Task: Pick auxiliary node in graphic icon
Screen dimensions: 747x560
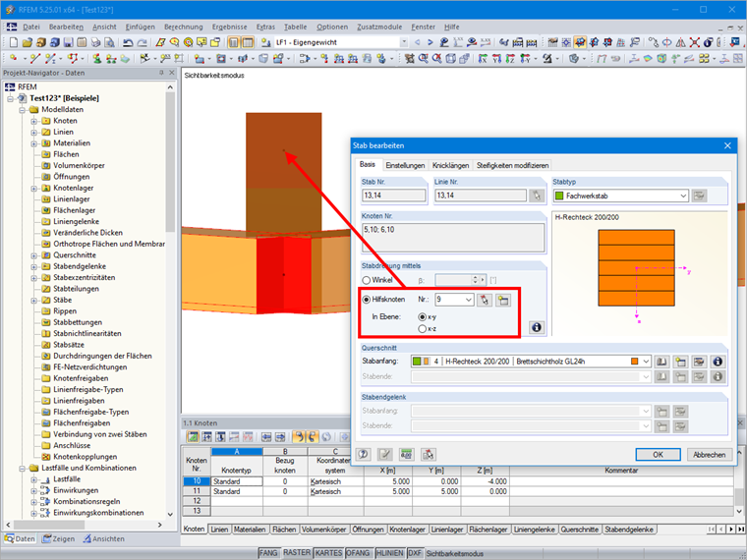Action: point(485,300)
